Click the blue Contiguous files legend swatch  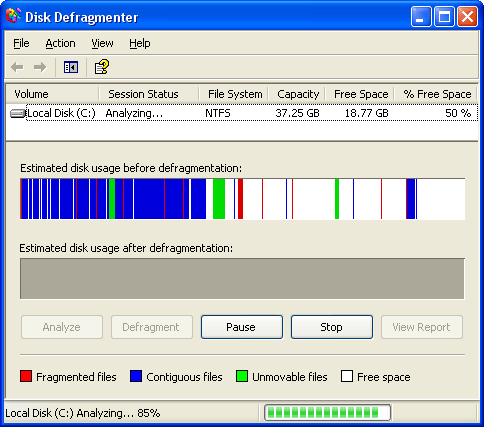click(136, 376)
